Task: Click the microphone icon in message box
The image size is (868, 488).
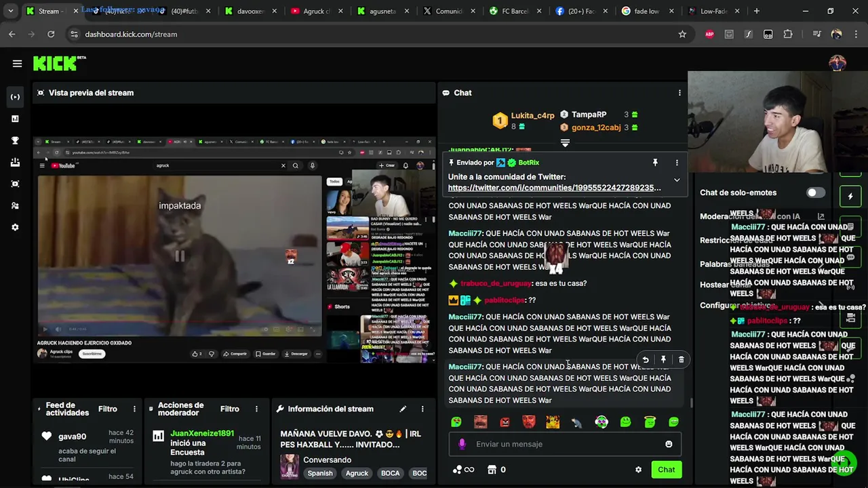Action: pyautogui.click(x=462, y=444)
